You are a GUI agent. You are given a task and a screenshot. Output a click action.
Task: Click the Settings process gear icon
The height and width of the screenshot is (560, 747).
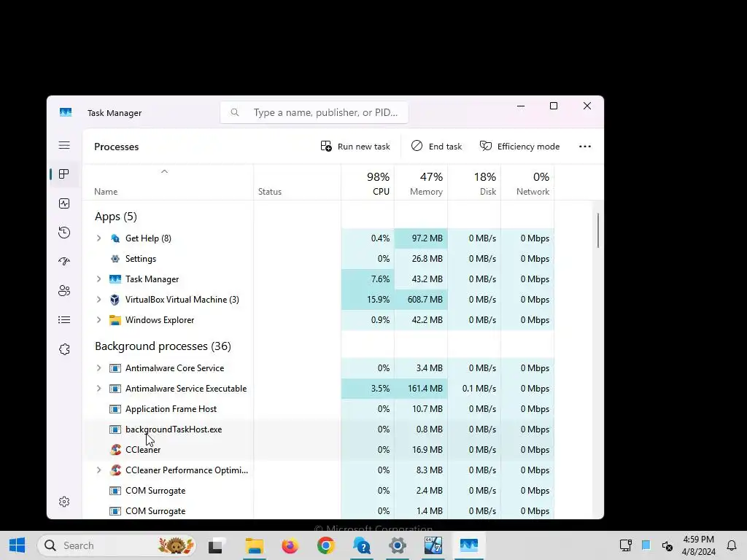coord(115,259)
